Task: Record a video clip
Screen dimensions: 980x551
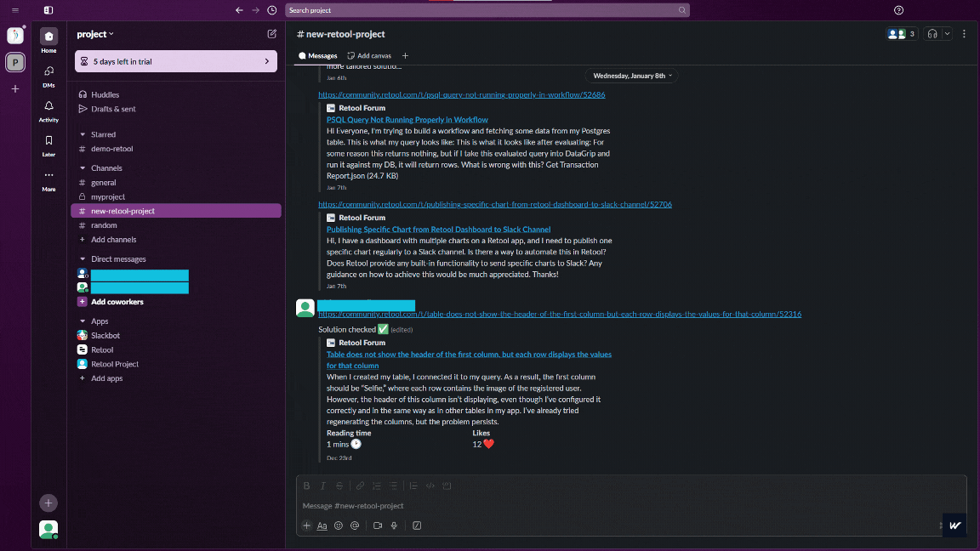Action: 378,525
